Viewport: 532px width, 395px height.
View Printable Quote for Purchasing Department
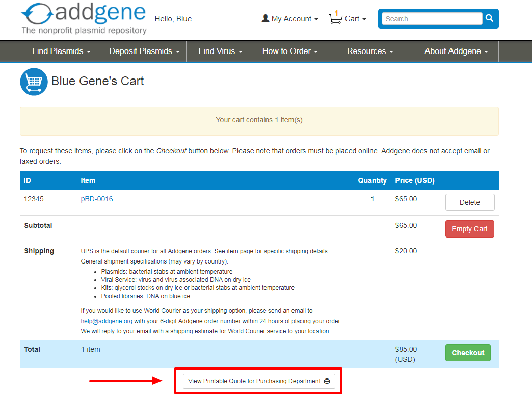pyautogui.click(x=259, y=381)
